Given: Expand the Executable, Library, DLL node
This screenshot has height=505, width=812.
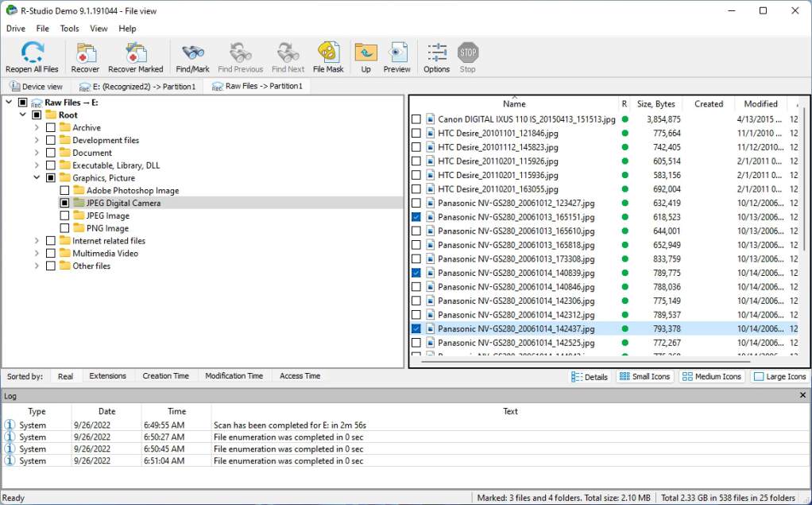Looking at the screenshot, I should click(x=37, y=165).
